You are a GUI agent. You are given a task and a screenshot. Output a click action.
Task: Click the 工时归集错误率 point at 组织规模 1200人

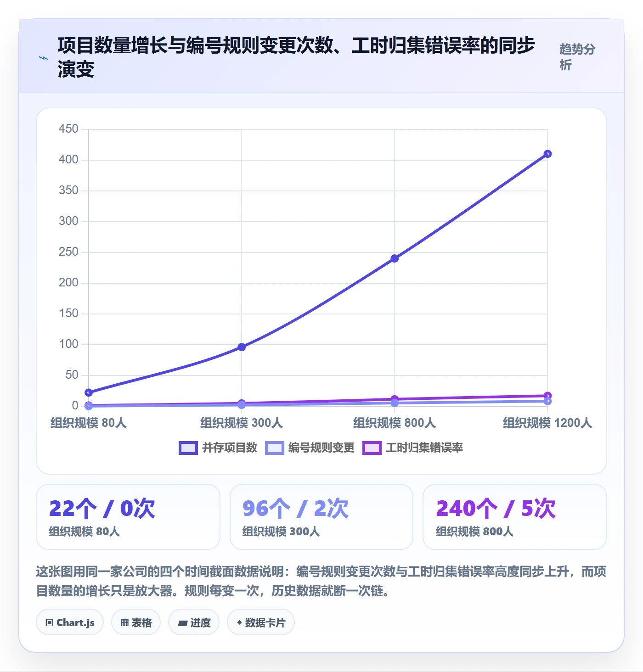pyautogui.click(x=547, y=396)
